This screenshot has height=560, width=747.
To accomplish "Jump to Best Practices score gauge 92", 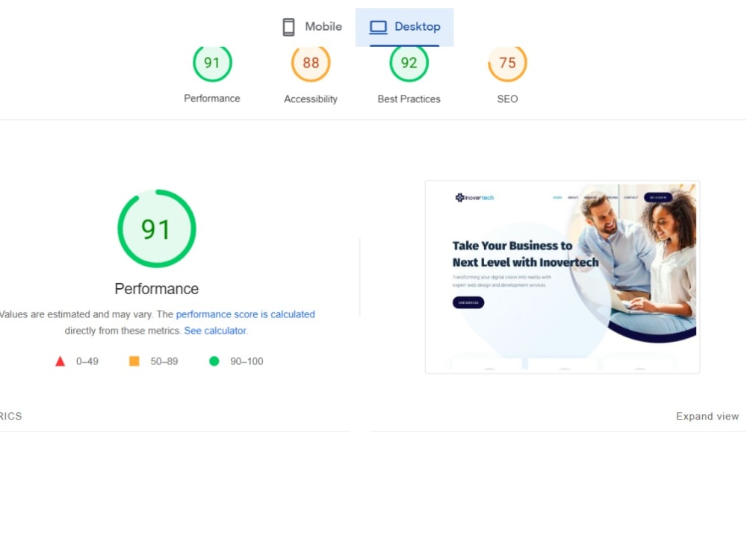I will [x=409, y=63].
